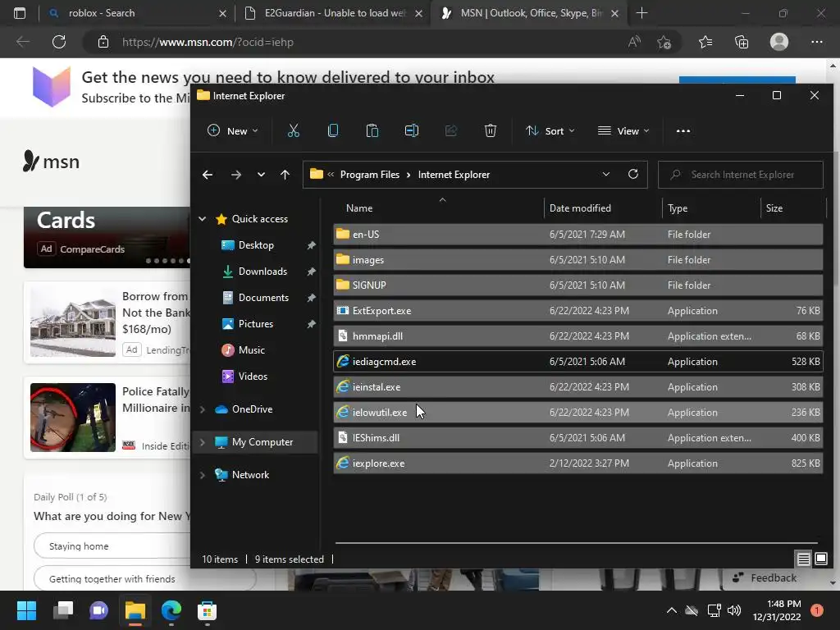The height and width of the screenshot is (630, 840).
Task: Open Music in the navigation pane
Action: (251, 349)
